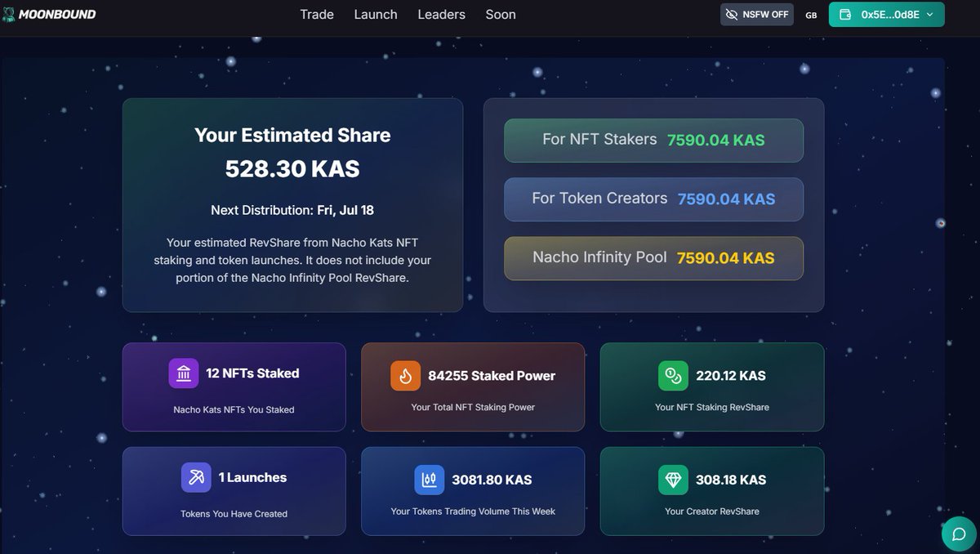Viewport: 980px width, 554px height.
Task: Click the Moonbound logo icon
Action: [x=8, y=14]
